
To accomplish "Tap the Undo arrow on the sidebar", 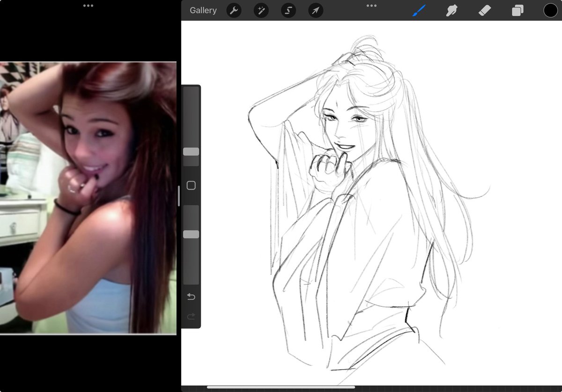I will pyautogui.click(x=191, y=296).
